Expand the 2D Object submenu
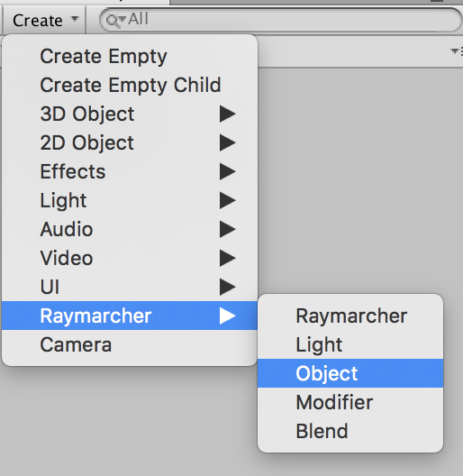The image size is (463, 476). click(130, 142)
